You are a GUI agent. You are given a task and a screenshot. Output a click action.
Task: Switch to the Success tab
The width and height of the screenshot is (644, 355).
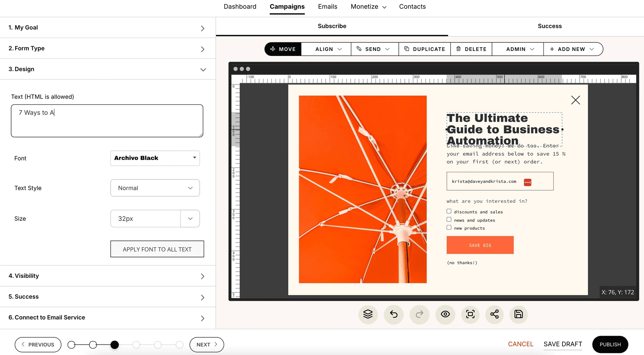[549, 26]
